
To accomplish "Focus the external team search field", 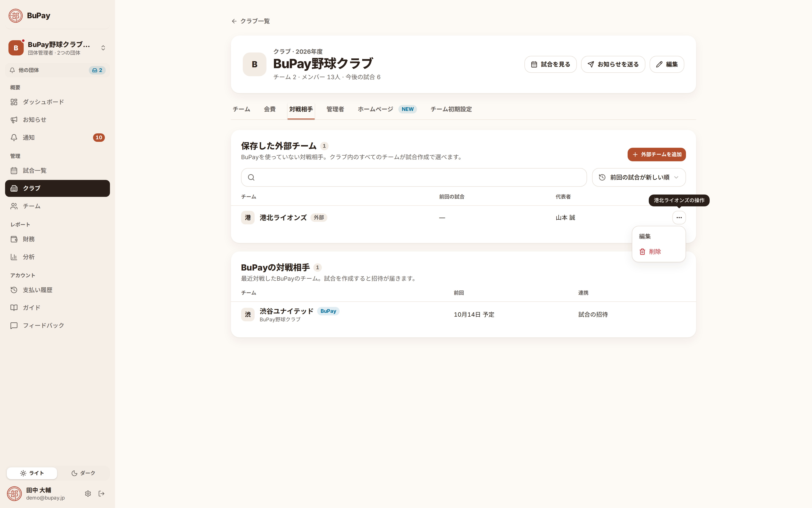I will [x=413, y=177].
